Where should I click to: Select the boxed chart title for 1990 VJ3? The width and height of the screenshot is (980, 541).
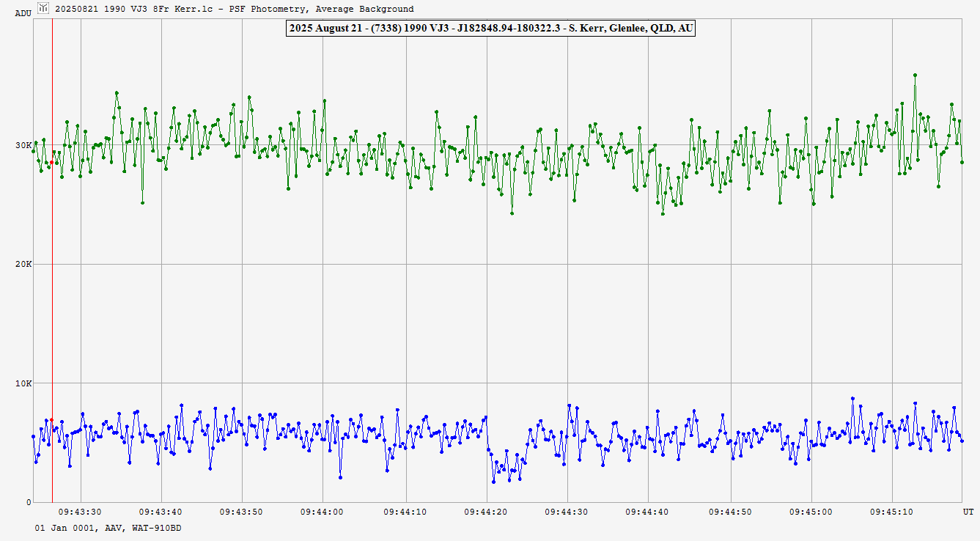click(490, 29)
